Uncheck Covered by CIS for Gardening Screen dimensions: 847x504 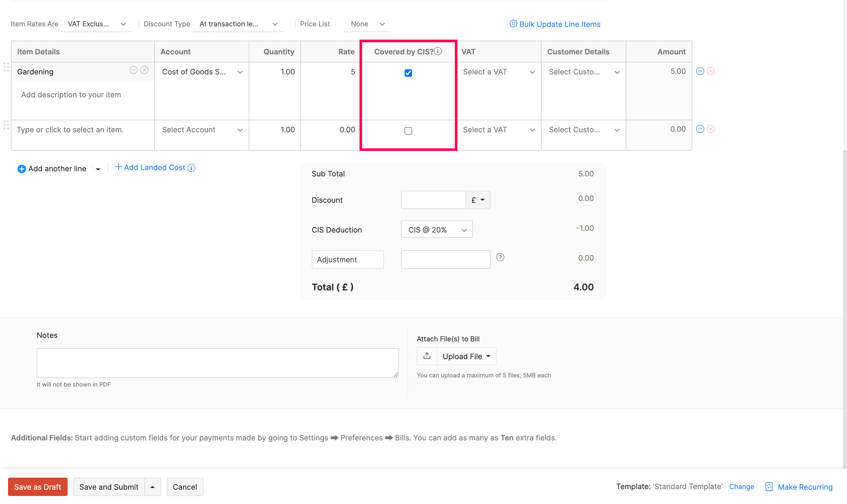(408, 73)
